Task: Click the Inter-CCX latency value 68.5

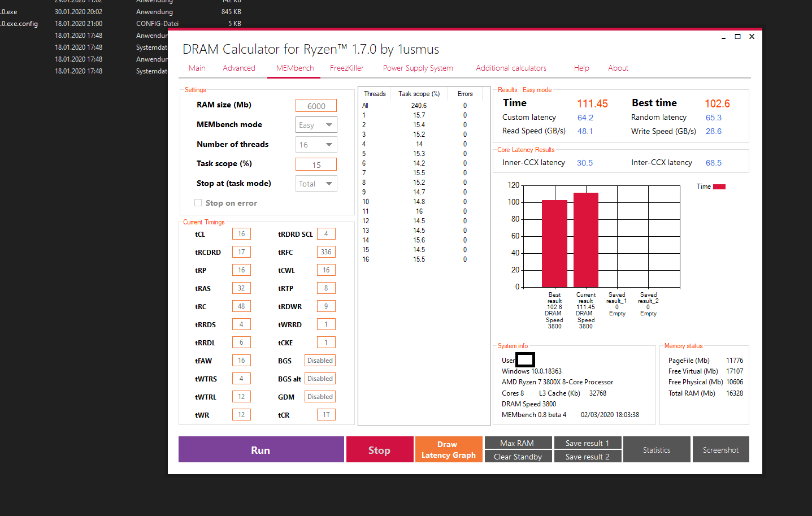Action: [714, 163]
